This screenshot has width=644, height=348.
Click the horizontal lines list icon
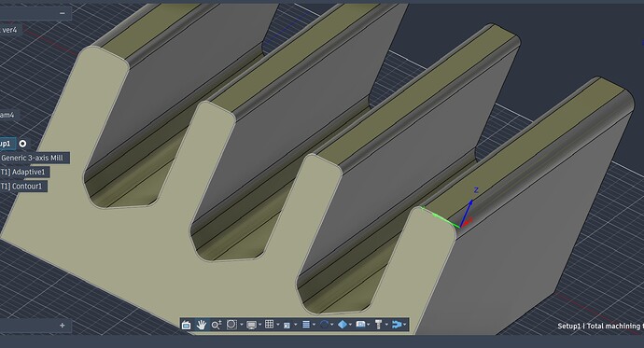click(x=306, y=324)
